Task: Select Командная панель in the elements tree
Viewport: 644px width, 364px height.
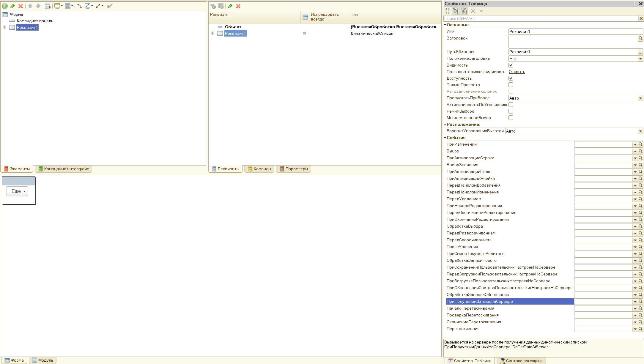Action: (35, 21)
